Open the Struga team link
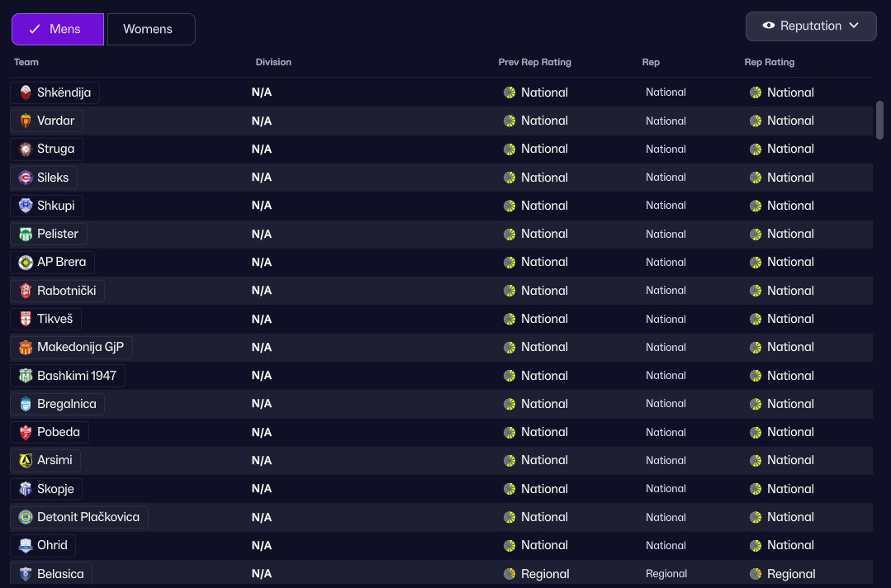891x588 pixels. 46,149
